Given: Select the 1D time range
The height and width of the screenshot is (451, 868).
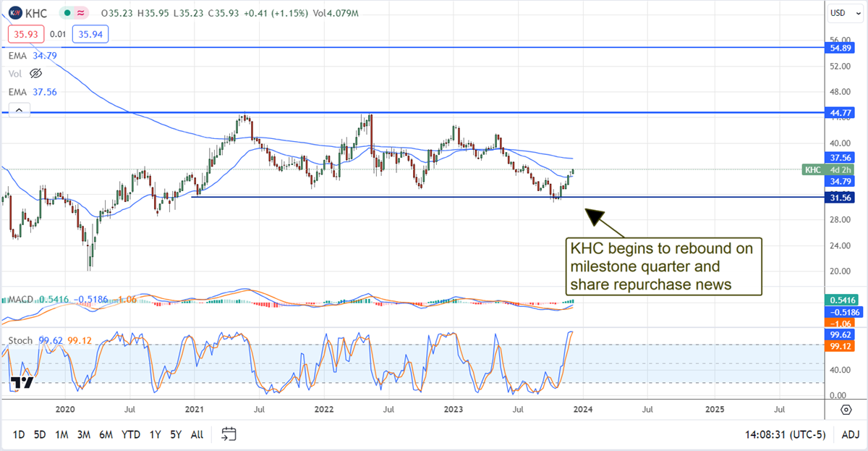Looking at the screenshot, I should (19, 434).
